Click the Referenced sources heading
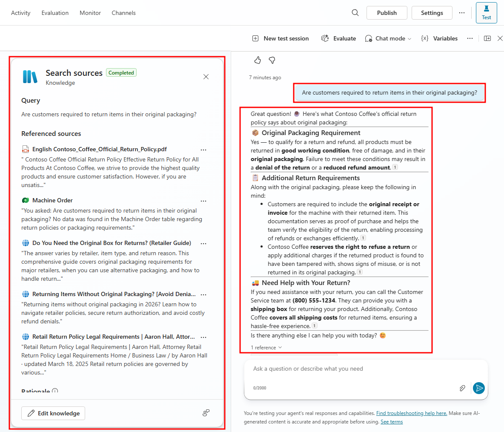This screenshot has width=504, height=432. (51, 133)
